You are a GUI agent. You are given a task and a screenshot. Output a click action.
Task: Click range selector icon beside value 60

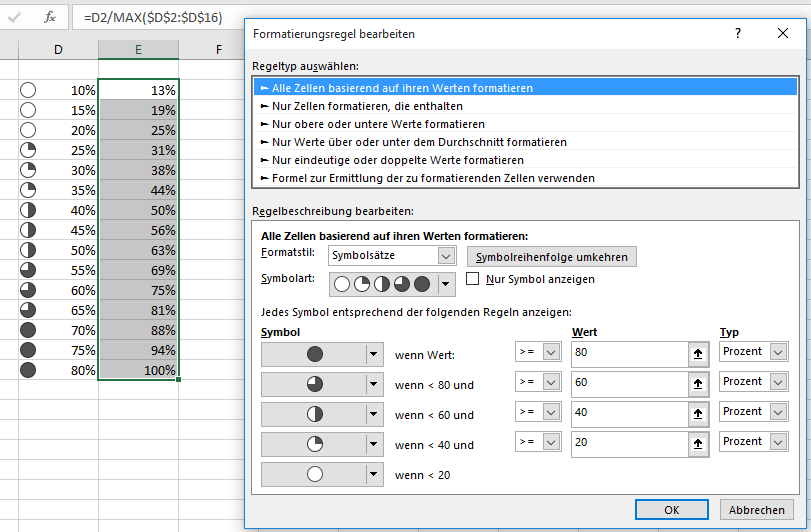[695, 383]
